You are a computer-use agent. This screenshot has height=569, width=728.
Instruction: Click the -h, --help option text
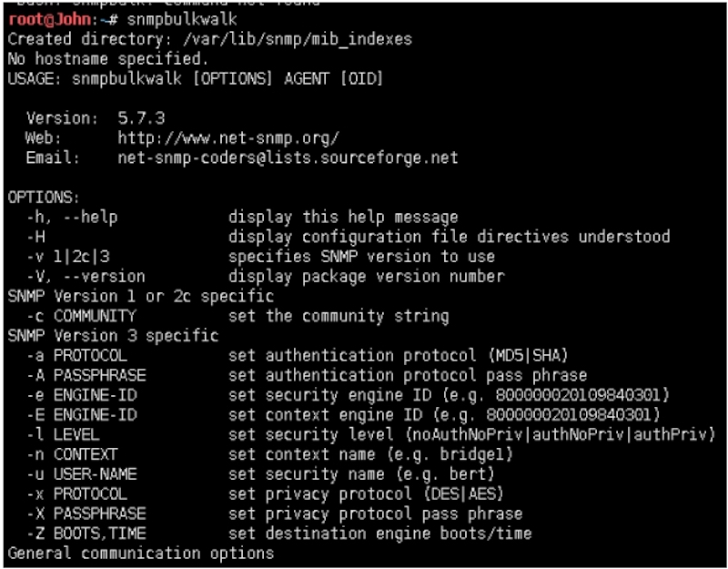[72, 217]
